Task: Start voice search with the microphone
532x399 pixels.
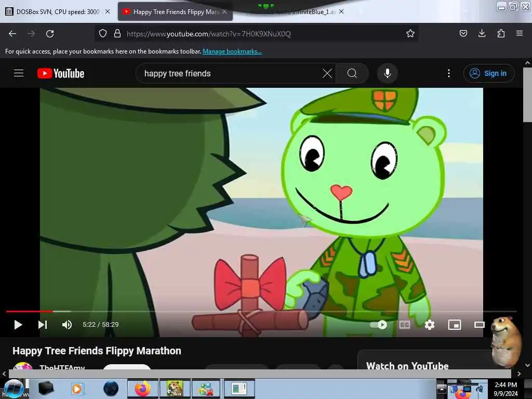Action: coord(388,73)
